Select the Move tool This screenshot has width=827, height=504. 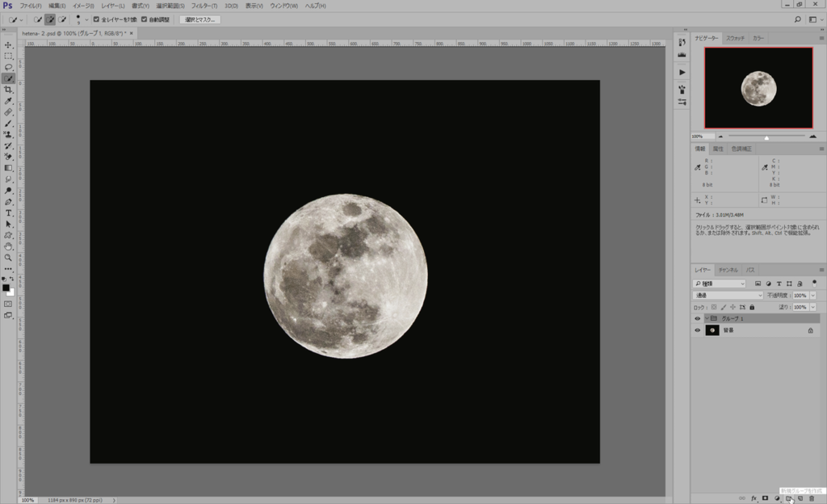[8, 44]
